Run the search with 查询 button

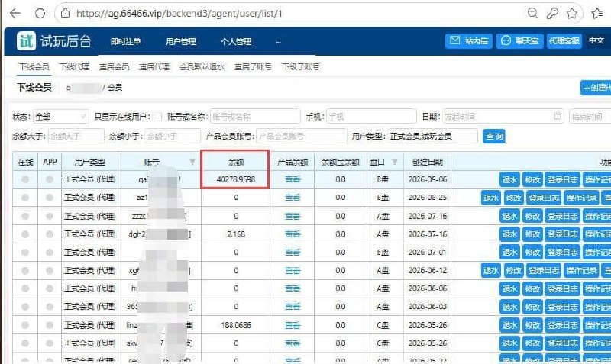[493, 137]
